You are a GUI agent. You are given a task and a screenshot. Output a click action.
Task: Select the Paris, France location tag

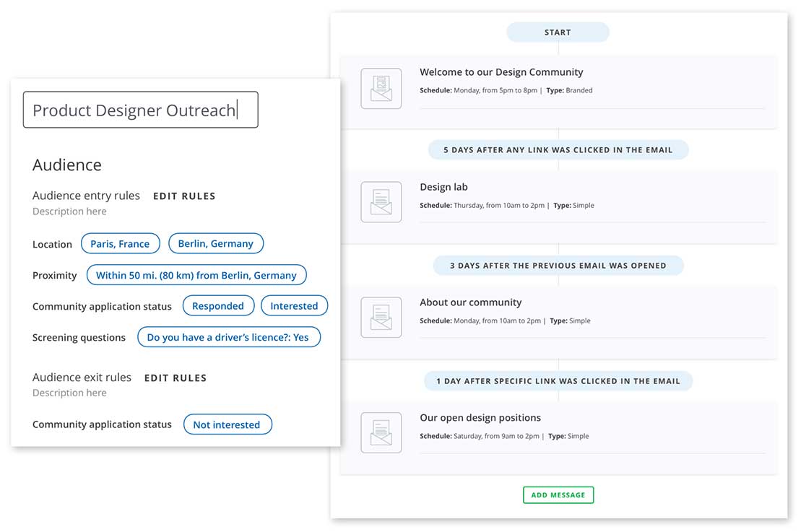120,244
